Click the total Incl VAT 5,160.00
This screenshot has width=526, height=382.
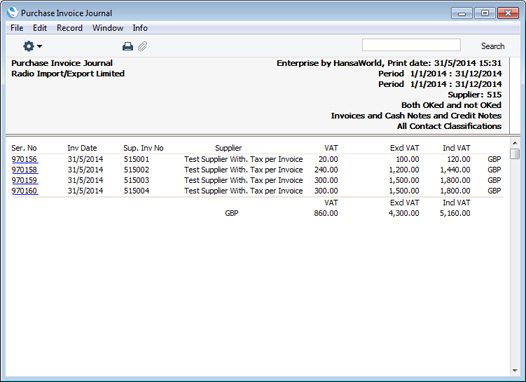point(455,213)
